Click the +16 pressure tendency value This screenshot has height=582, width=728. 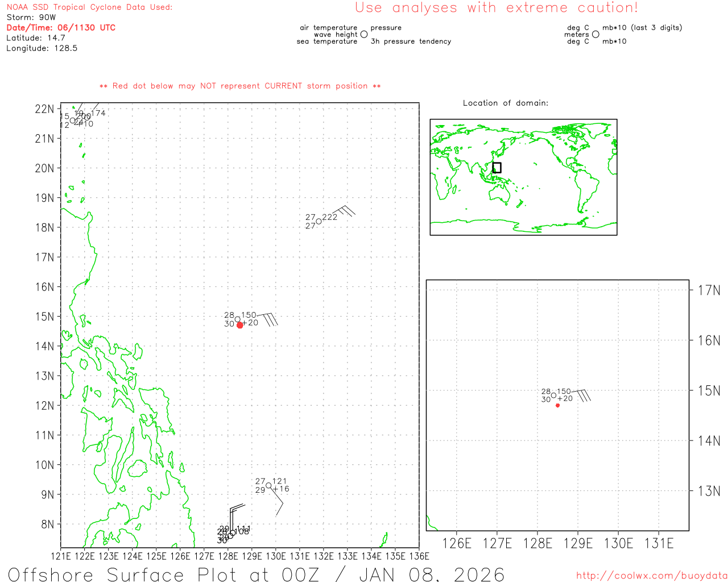(x=281, y=489)
